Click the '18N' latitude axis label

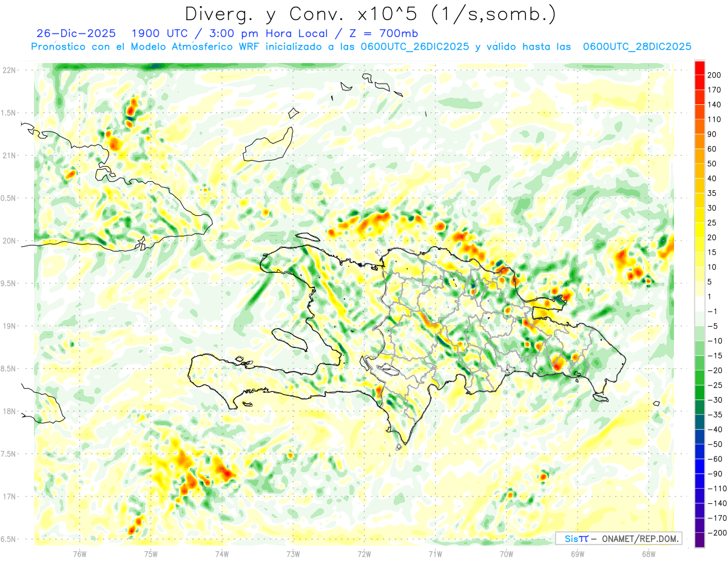coord(10,411)
